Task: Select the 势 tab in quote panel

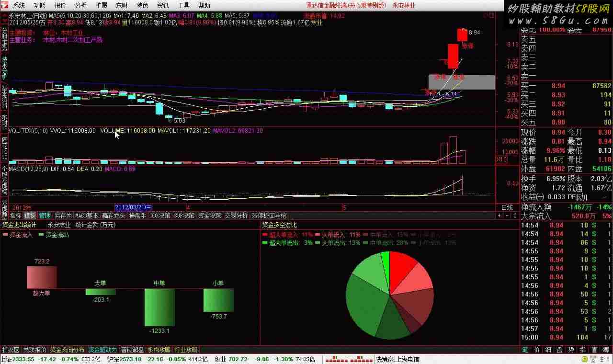Action: click(571, 350)
